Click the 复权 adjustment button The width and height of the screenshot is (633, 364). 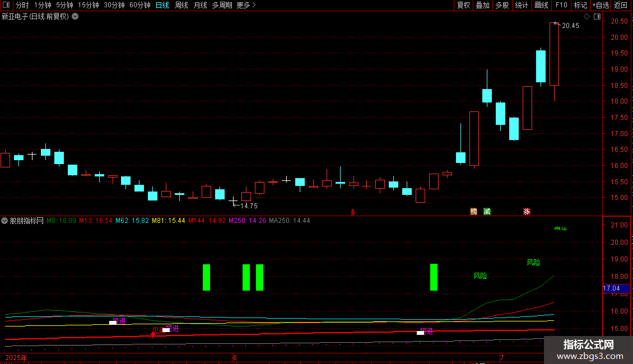point(463,5)
